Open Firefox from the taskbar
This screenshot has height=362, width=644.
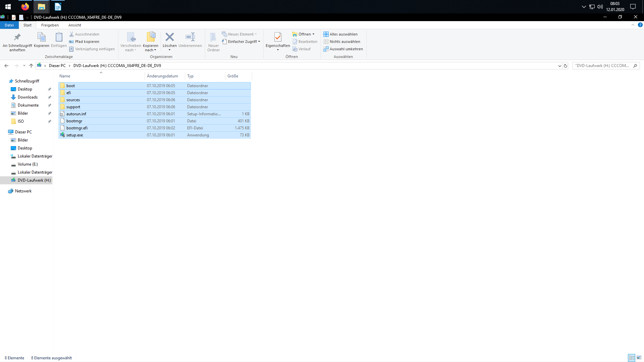click(x=25, y=7)
